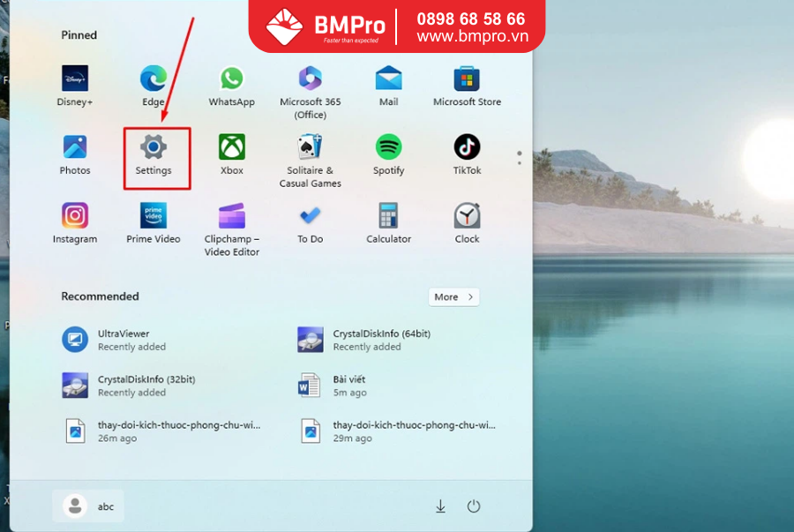Launch the Calculator app

(x=388, y=223)
